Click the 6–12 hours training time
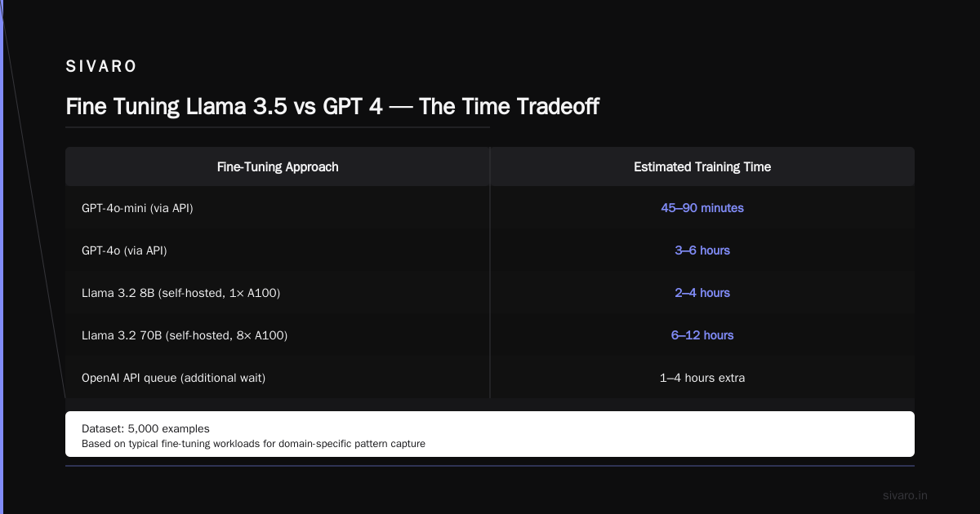This screenshot has height=514, width=980. point(702,335)
